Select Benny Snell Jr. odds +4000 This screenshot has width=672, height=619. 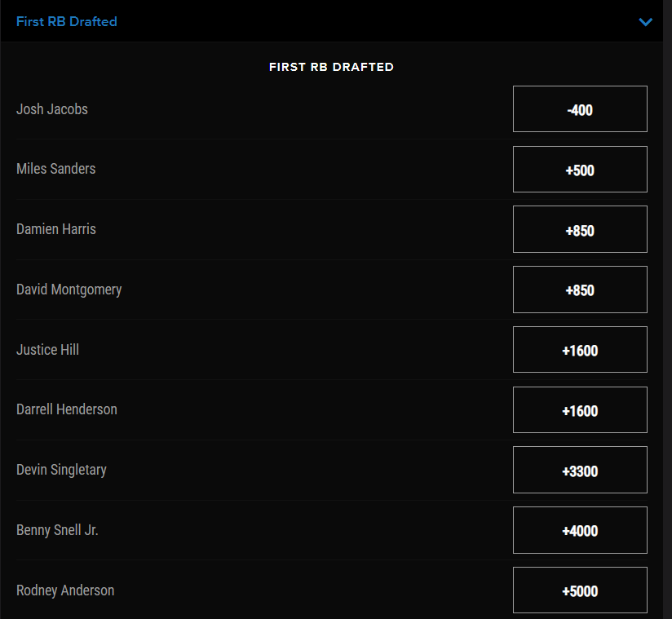coord(580,530)
